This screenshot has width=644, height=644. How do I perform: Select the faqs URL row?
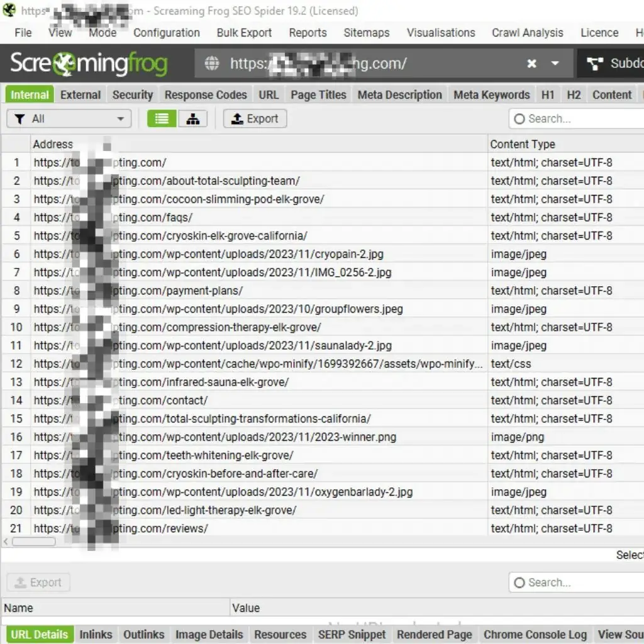click(323, 217)
